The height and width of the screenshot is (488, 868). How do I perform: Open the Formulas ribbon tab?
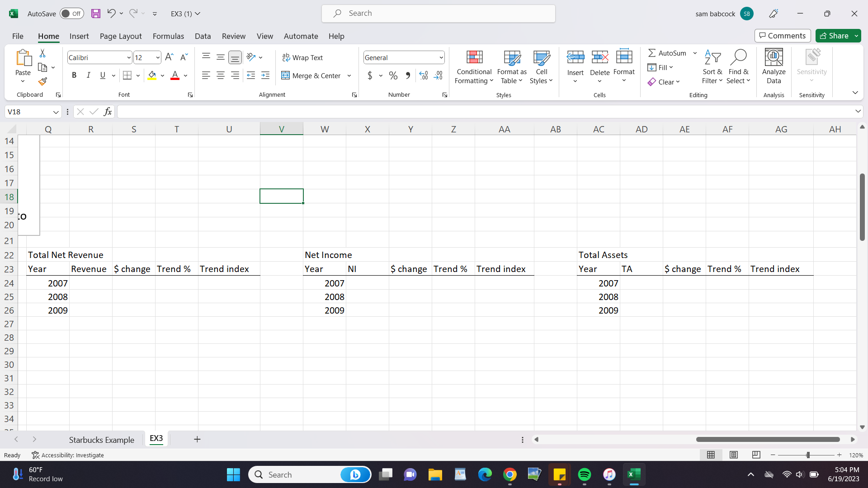coord(168,36)
